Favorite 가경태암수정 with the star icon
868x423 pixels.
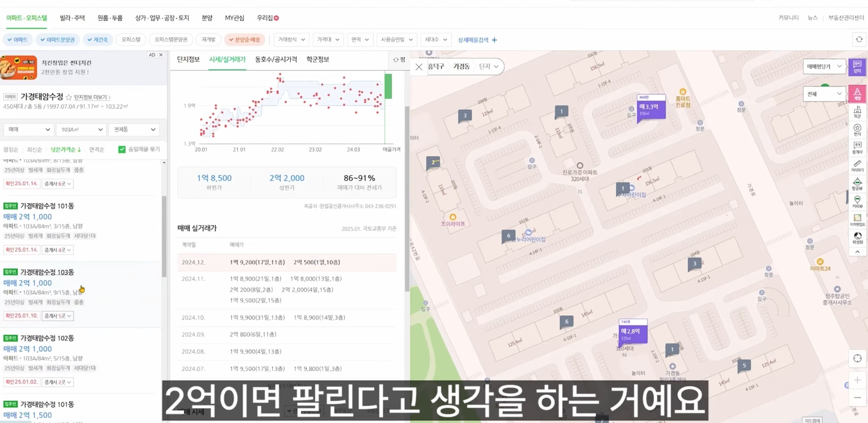pos(69,97)
